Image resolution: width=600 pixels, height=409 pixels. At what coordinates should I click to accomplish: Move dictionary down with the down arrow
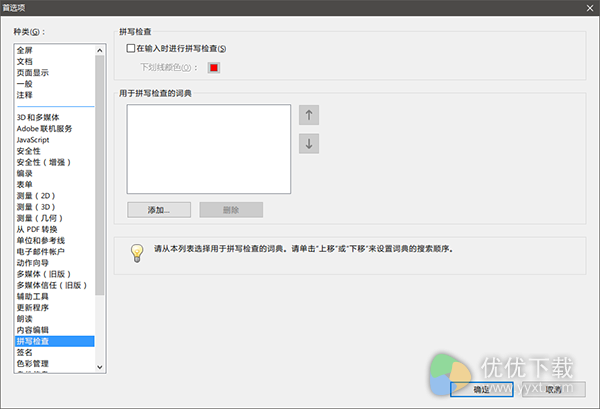(309, 143)
